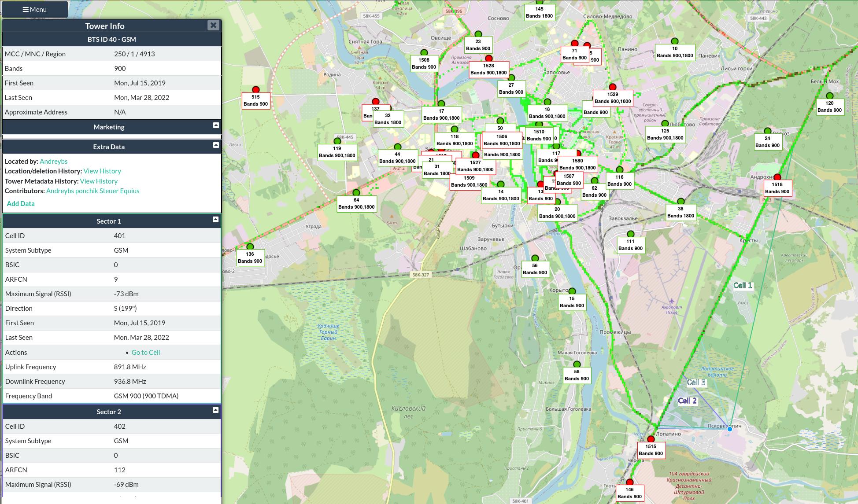Click the blue selected tower dot
The width and height of the screenshot is (858, 504).
point(729,429)
